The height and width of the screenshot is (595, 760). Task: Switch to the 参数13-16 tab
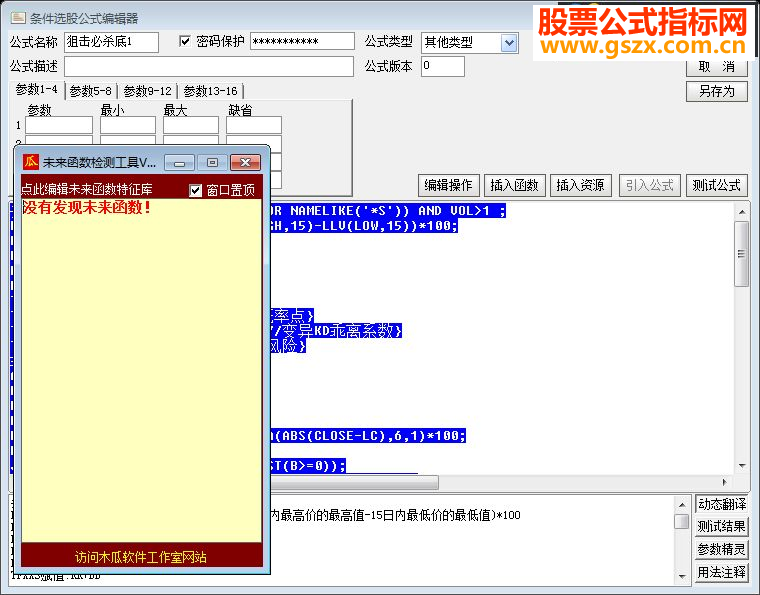pyautogui.click(x=210, y=91)
